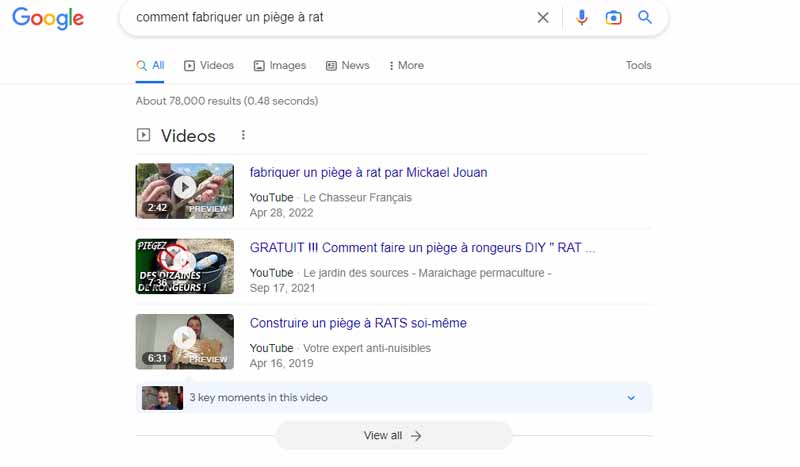Open 'Construire un piège à RATS soi-même' link
This screenshot has width=800, height=467.
point(358,323)
